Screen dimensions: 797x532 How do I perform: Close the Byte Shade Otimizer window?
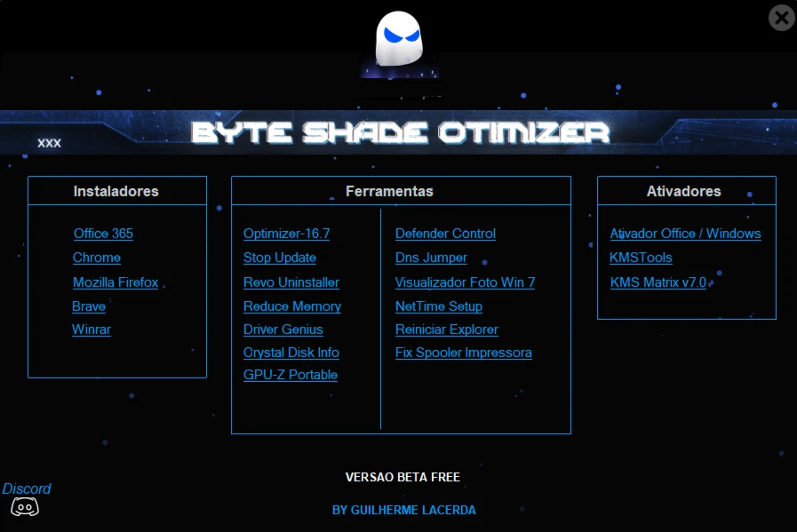pyautogui.click(x=782, y=19)
